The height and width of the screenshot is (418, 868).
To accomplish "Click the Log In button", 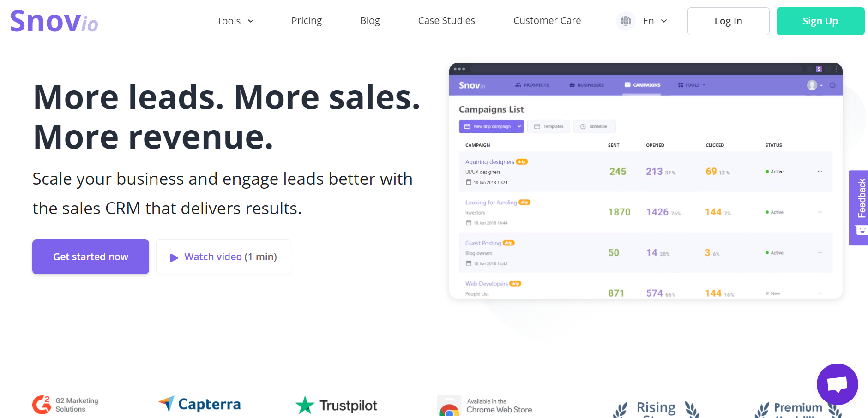I will pyautogui.click(x=728, y=21).
